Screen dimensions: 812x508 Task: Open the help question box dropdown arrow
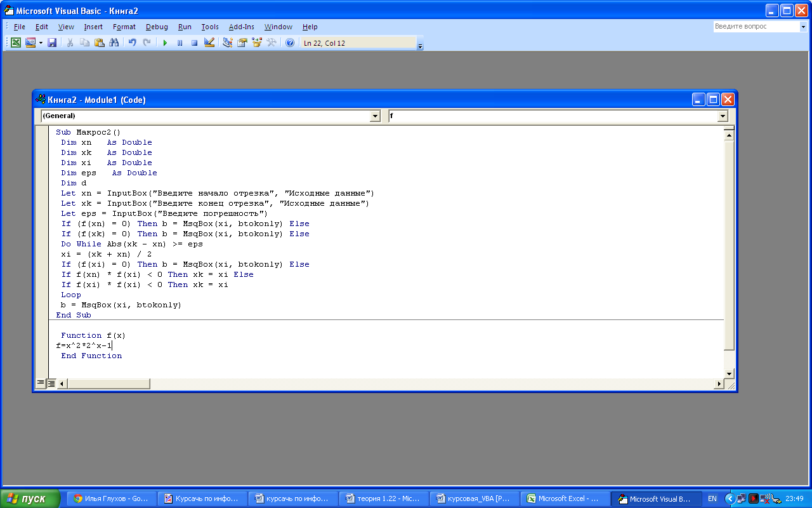[802, 27]
